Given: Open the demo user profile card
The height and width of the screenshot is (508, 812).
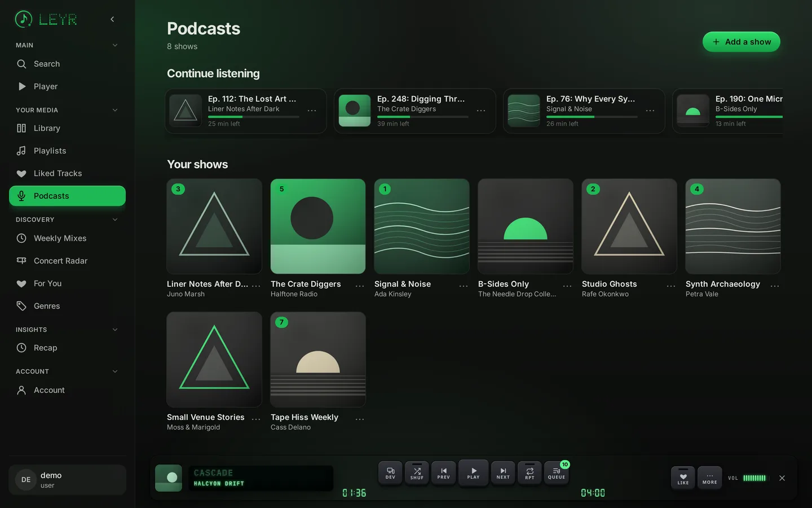Looking at the screenshot, I should [x=67, y=480].
